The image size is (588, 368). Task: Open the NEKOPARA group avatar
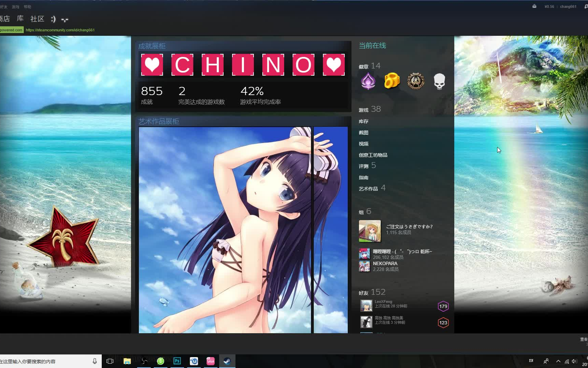point(364,266)
